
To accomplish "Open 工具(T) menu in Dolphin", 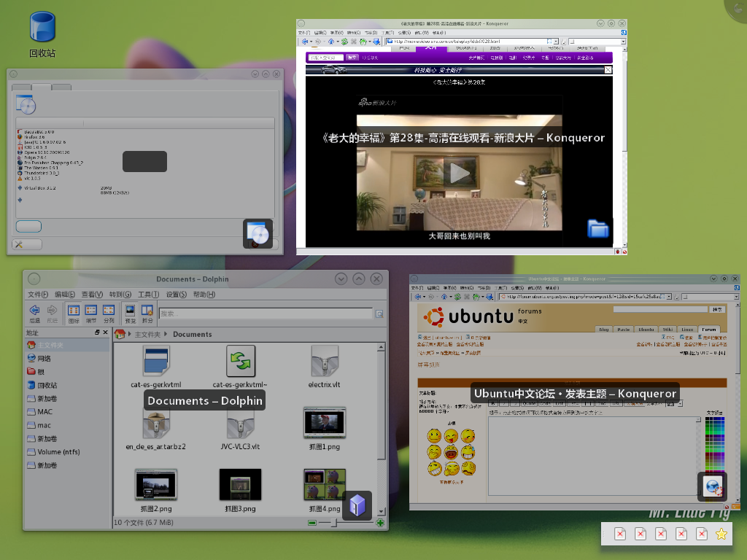I will tap(148, 295).
